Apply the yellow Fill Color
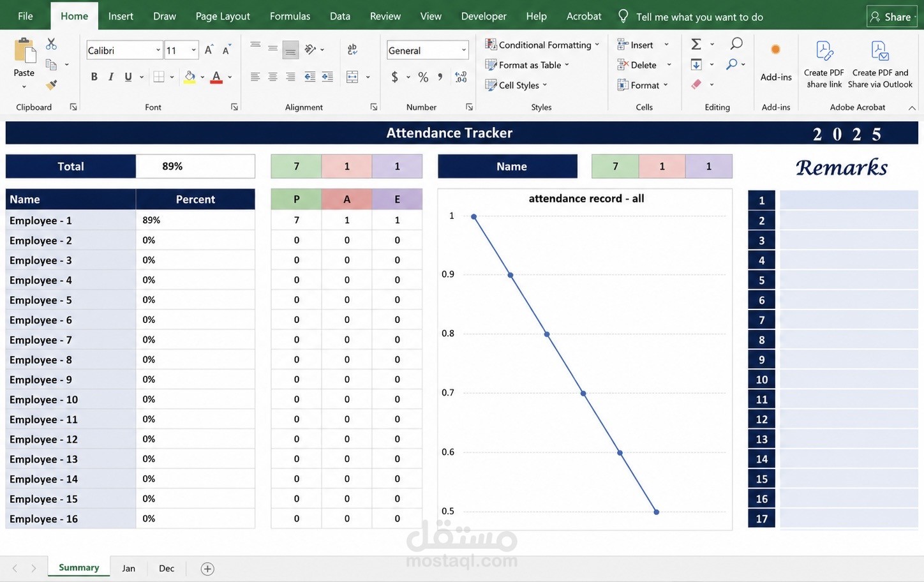This screenshot has width=924, height=582. point(190,77)
